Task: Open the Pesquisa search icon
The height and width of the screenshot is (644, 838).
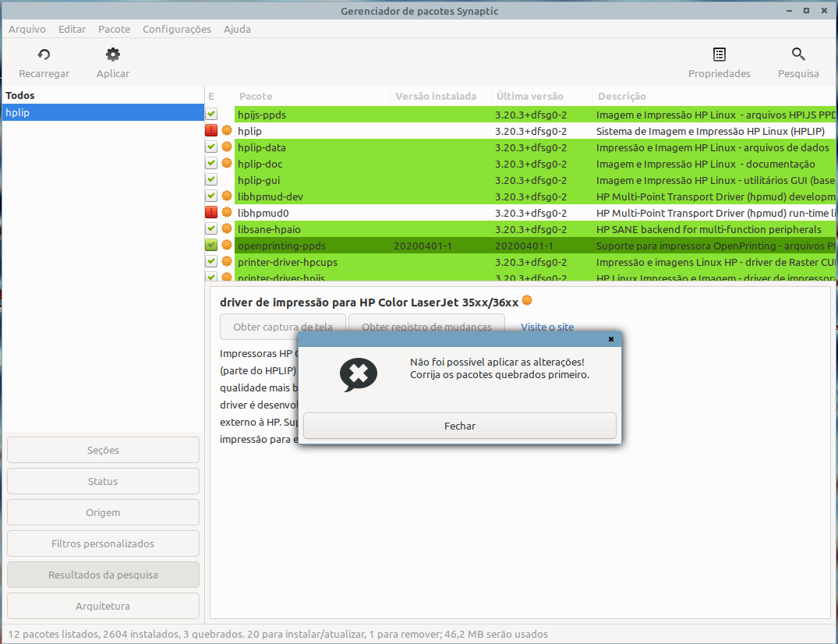Action: [x=798, y=54]
